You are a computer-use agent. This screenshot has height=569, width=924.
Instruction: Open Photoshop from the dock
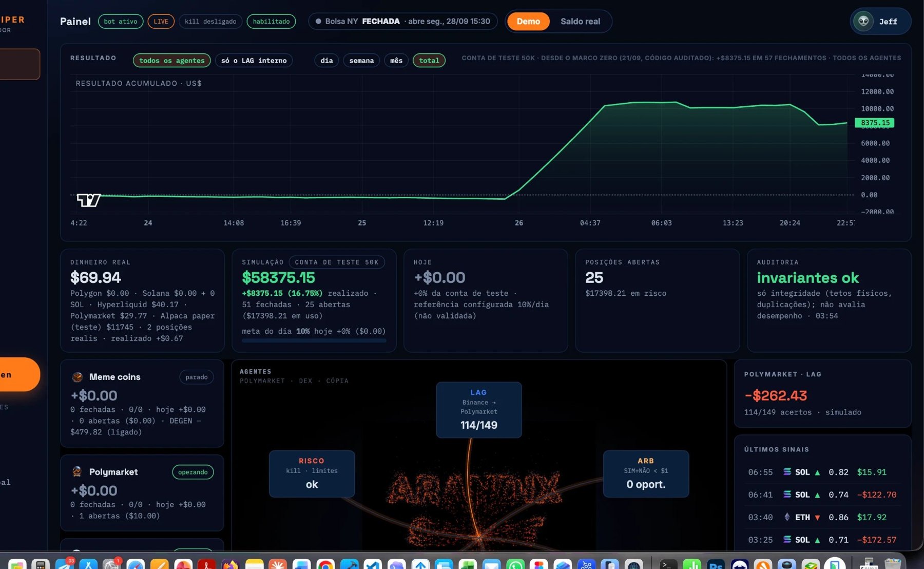pyautogui.click(x=716, y=564)
